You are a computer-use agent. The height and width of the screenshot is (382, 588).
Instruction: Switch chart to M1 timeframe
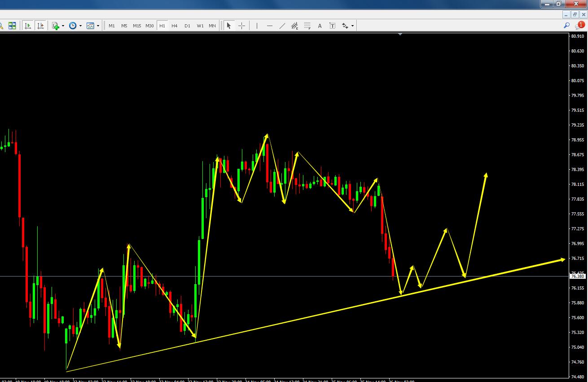(112, 26)
